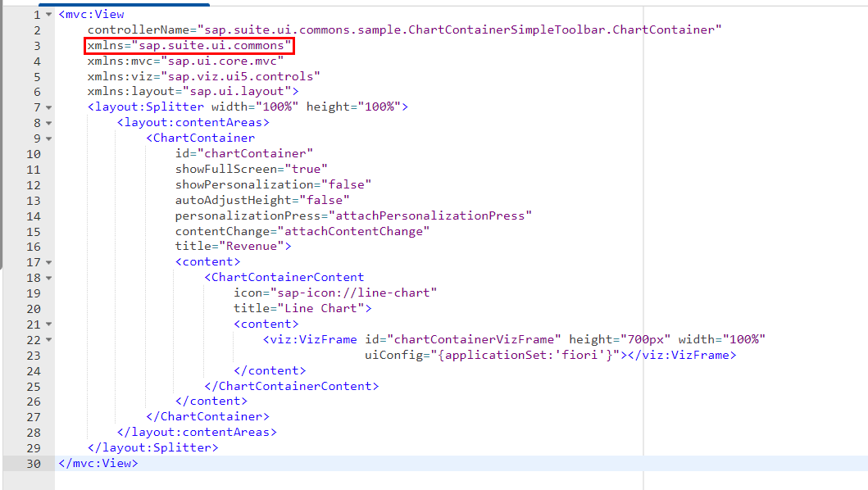The width and height of the screenshot is (868, 490).
Task: Click the closing </mvc:View> tag
Action: tap(98, 463)
